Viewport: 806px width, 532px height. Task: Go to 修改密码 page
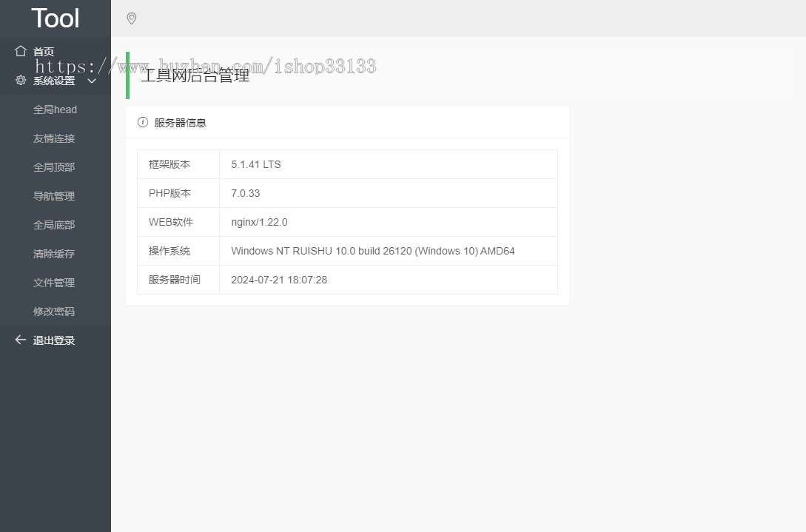(x=54, y=311)
